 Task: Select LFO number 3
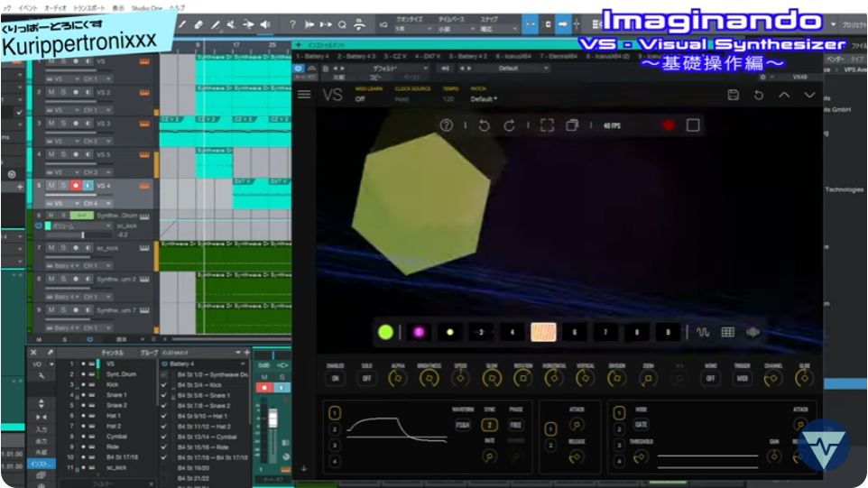point(335,445)
